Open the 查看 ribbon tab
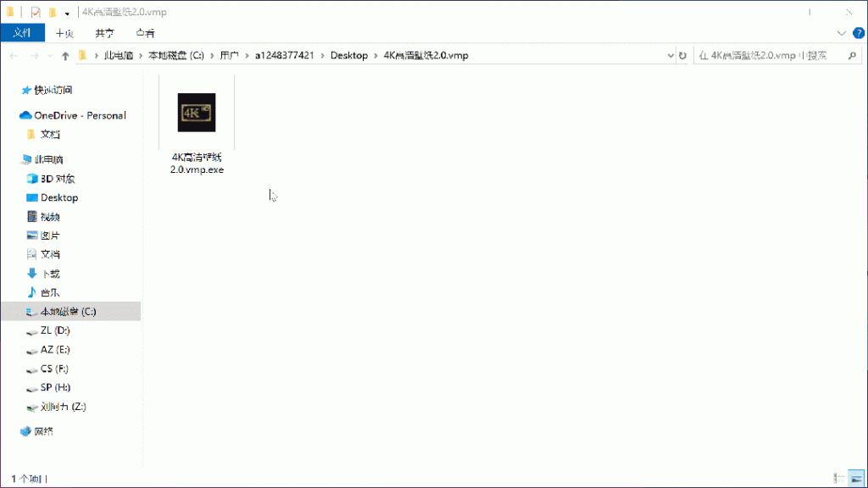 [145, 33]
